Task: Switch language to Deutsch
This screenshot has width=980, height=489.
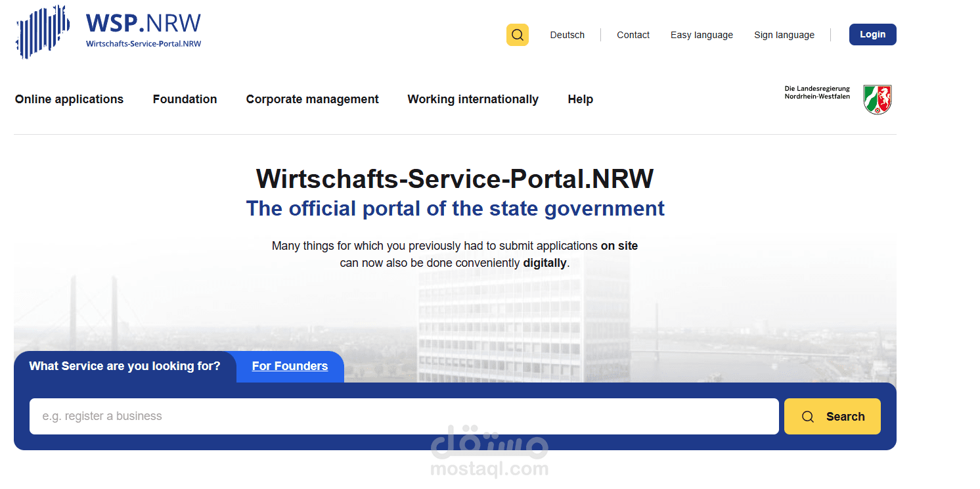Action: tap(567, 35)
